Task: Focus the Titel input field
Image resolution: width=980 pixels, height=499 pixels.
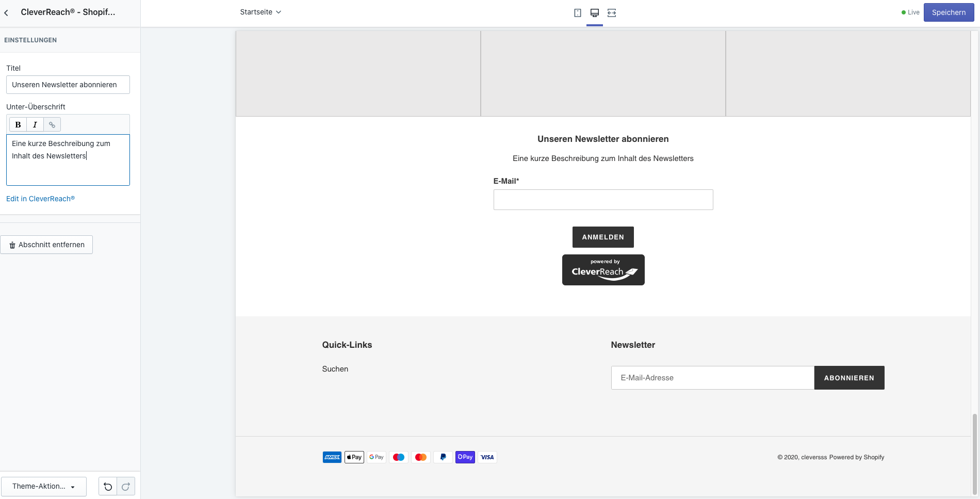Action: coord(68,85)
